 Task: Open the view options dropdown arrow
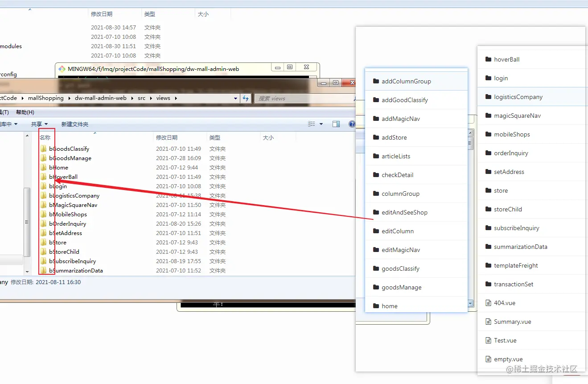coord(321,124)
